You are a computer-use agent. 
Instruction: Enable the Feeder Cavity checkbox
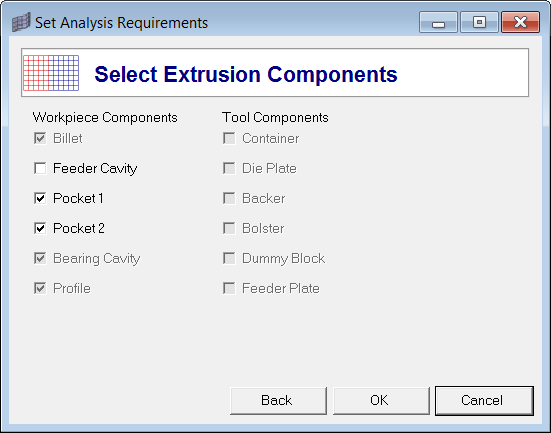[x=40, y=168]
